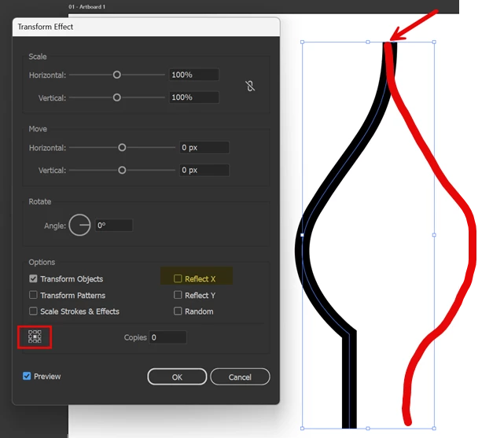Enable the Random checkbox
The width and height of the screenshot is (504, 438).
(178, 311)
